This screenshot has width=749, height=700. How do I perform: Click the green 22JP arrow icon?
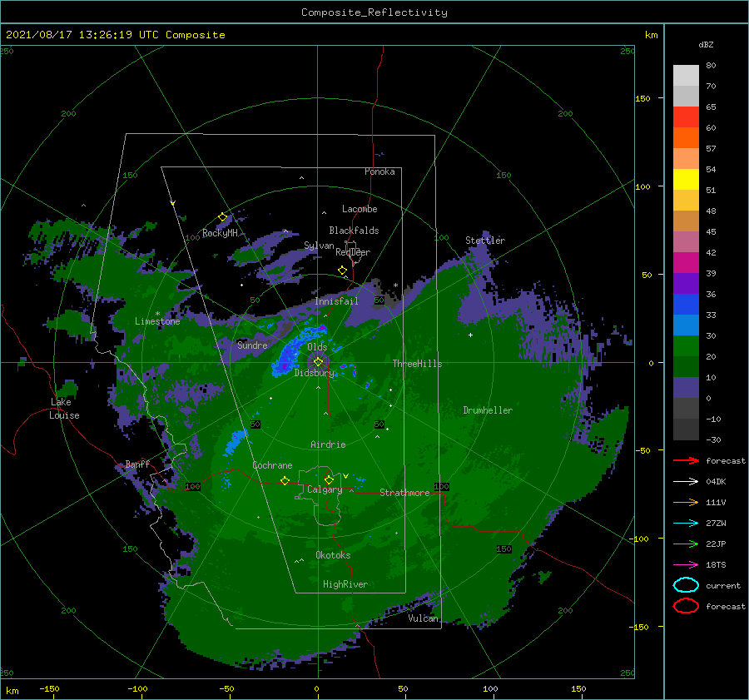pyautogui.click(x=686, y=544)
